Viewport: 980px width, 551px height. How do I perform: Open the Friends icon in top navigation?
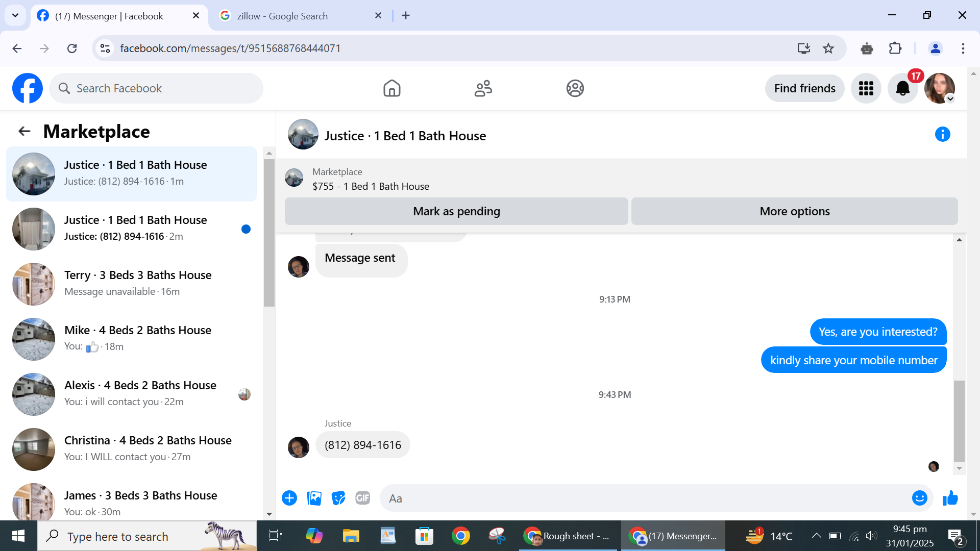click(x=483, y=88)
